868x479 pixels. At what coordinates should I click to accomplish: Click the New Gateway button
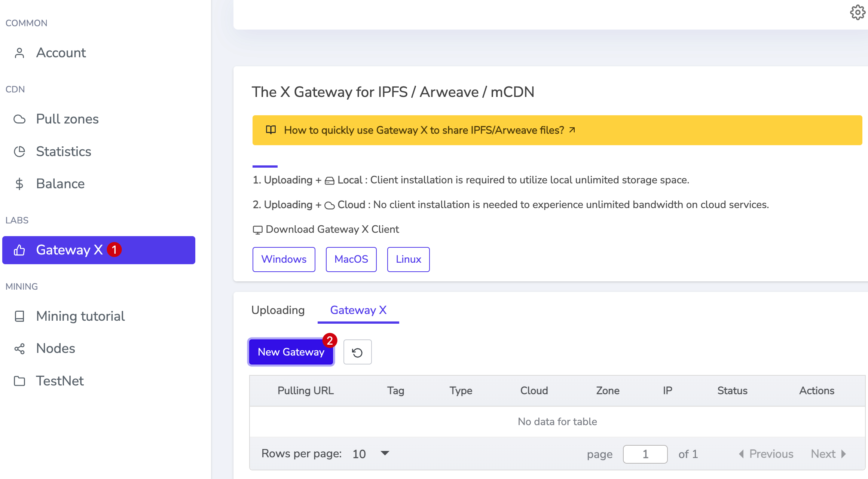(x=291, y=352)
